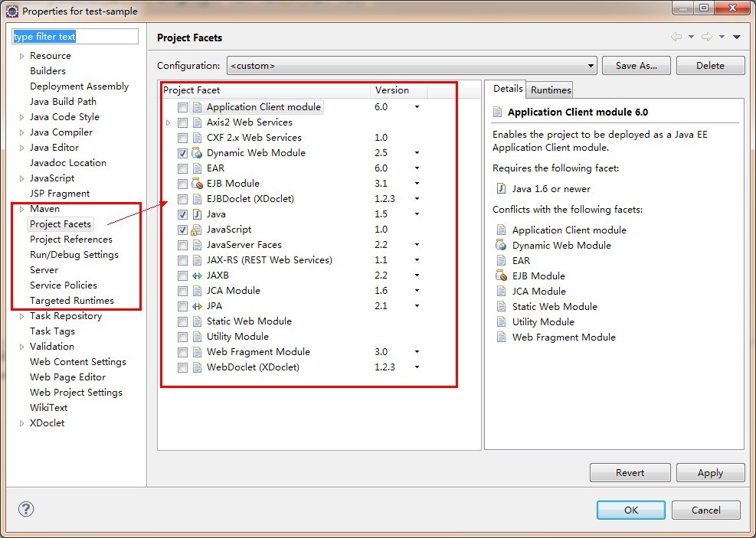This screenshot has width=756, height=538.
Task: Click the back navigation arrow icon
Action: pyautogui.click(x=676, y=37)
